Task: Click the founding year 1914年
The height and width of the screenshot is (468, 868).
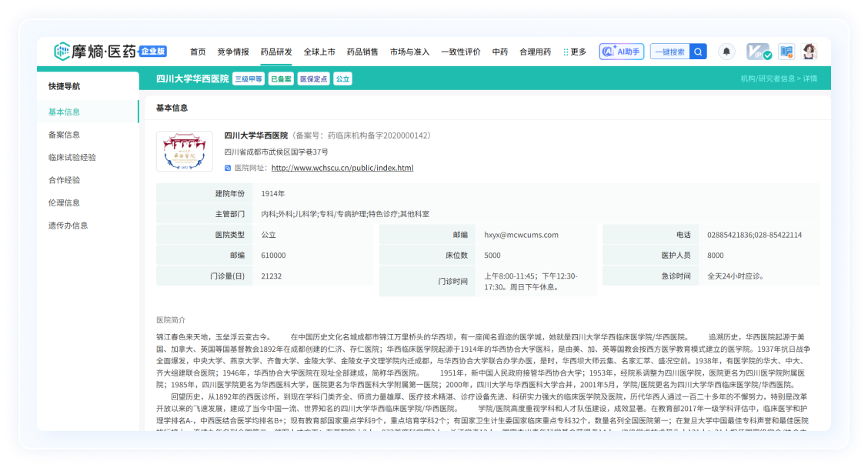Action: coord(273,194)
